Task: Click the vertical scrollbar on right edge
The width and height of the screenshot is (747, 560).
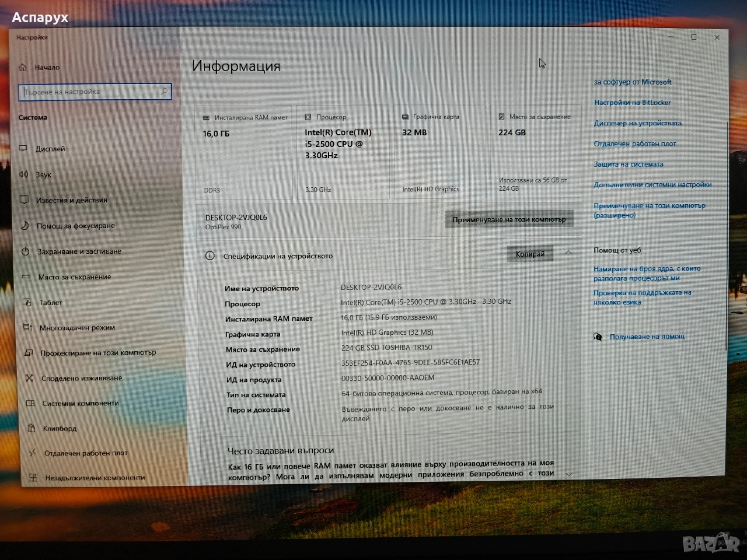Action: click(727, 233)
